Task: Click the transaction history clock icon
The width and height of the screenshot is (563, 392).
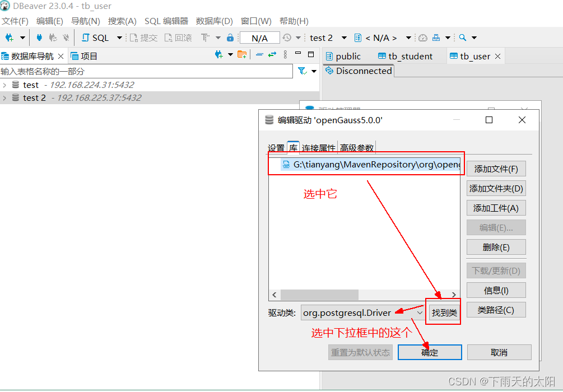Action: [x=287, y=38]
